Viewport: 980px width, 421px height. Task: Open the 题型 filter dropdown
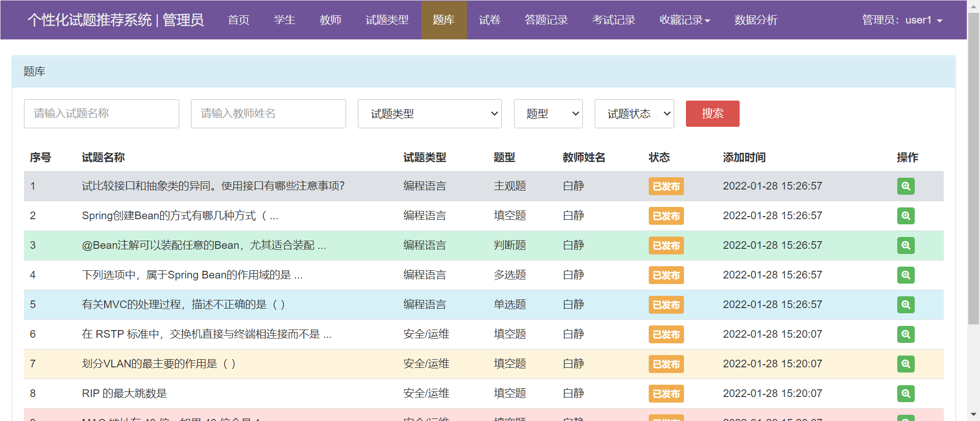pos(548,113)
